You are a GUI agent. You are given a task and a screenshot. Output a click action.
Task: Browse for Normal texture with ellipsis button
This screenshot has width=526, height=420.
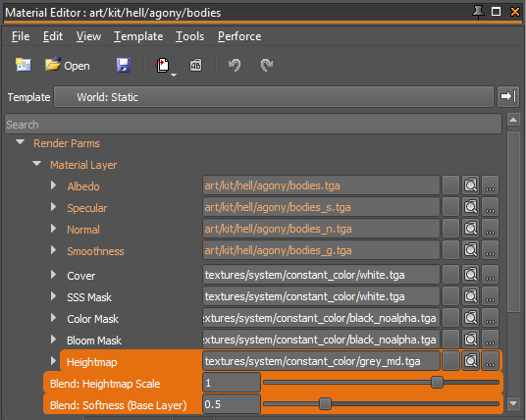pyautogui.click(x=490, y=229)
